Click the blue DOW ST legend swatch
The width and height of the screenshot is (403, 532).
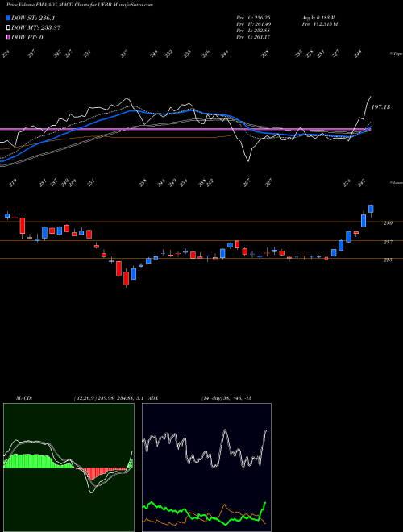tap(8, 18)
